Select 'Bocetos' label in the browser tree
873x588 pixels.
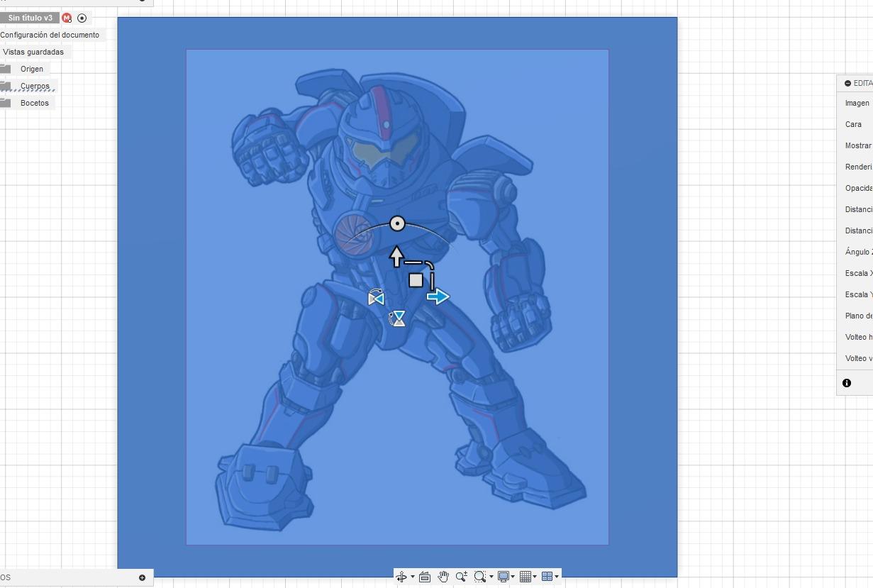point(35,103)
